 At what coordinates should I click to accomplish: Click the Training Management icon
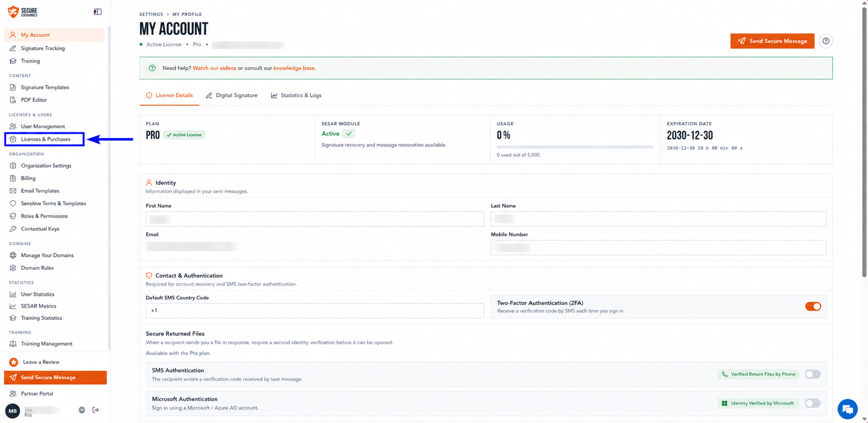coord(13,344)
